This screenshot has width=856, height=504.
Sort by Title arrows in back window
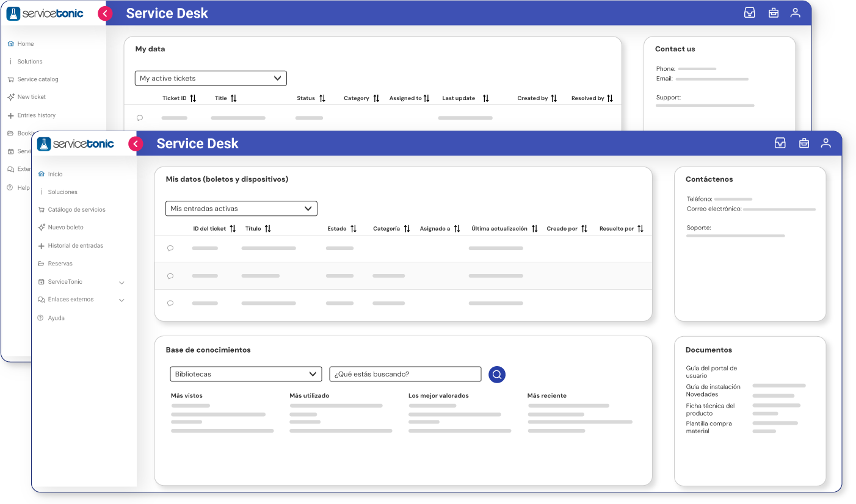click(233, 98)
